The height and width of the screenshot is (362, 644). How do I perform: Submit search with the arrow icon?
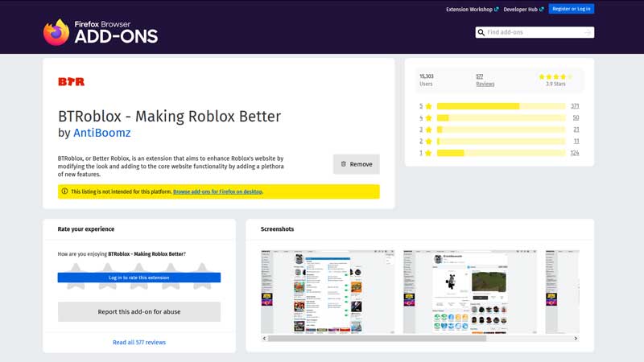coord(588,32)
